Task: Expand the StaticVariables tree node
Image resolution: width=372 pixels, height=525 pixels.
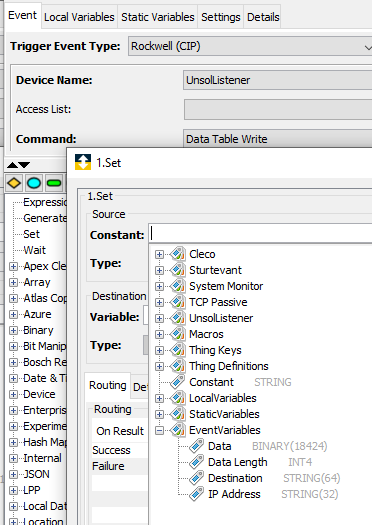Action: coord(159,414)
